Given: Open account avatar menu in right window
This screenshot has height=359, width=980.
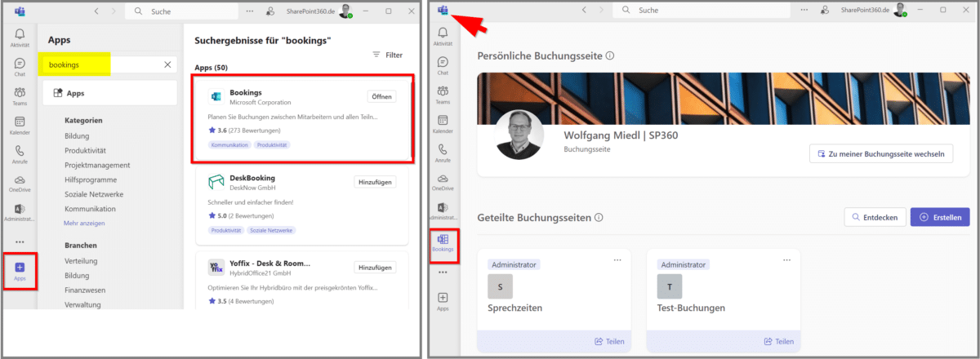Looking at the screenshot, I should point(901,11).
